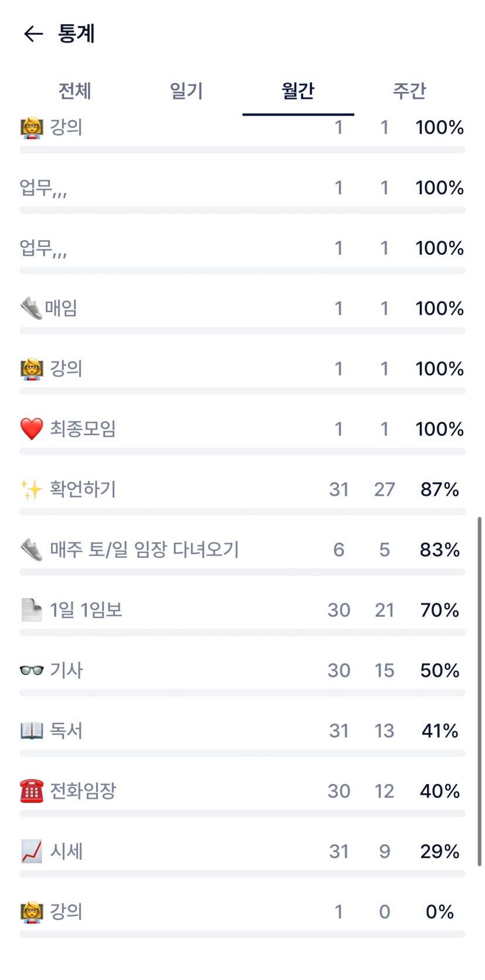Viewport: 485px width, 980px height.
Task: Tap the chart icon next to 시세
Action: click(x=32, y=851)
